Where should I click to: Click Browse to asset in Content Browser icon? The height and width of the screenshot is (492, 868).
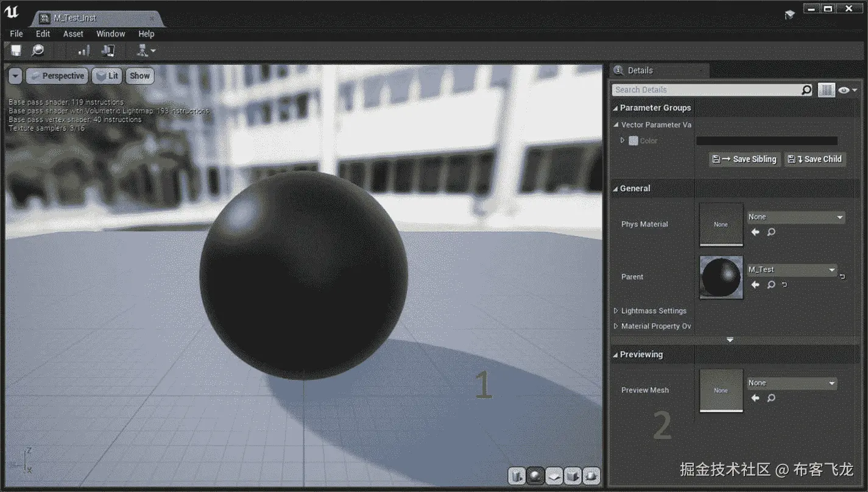click(38, 51)
